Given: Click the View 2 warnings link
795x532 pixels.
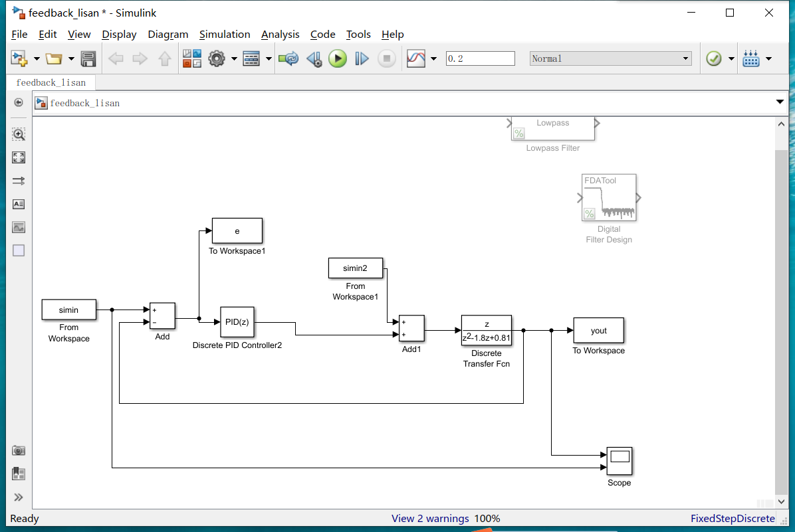Looking at the screenshot, I should point(430,519).
